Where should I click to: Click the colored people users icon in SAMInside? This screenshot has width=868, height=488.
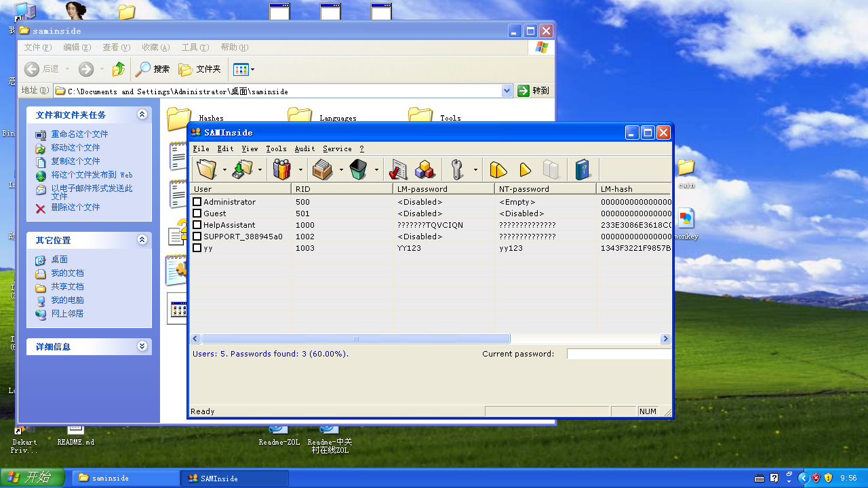point(282,169)
